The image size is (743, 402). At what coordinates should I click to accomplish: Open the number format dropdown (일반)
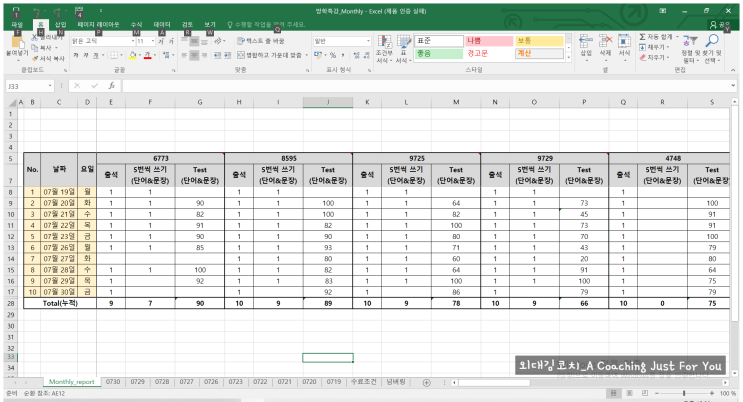pos(368,41)
